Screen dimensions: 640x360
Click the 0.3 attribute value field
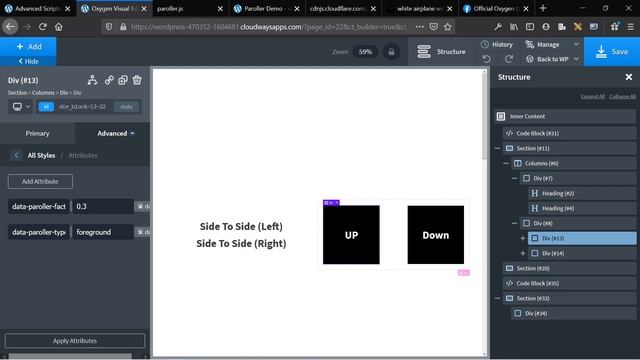click(102, 207)
